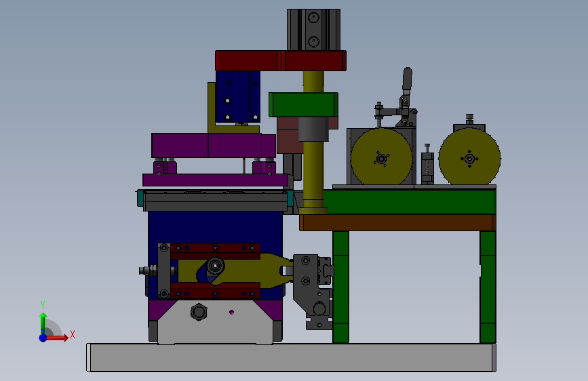
Task: Select the upper green block on the column
Action: point(303,104)
